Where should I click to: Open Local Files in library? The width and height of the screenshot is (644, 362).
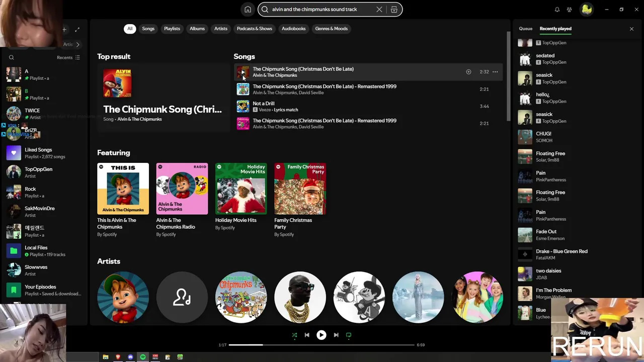[x=45, y=251]
